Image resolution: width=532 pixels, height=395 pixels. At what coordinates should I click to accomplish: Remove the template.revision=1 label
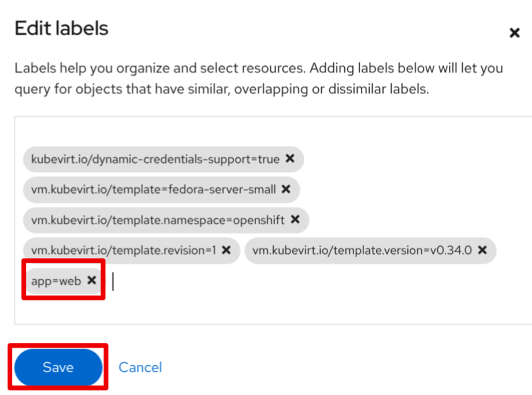[x=226, y=250]
